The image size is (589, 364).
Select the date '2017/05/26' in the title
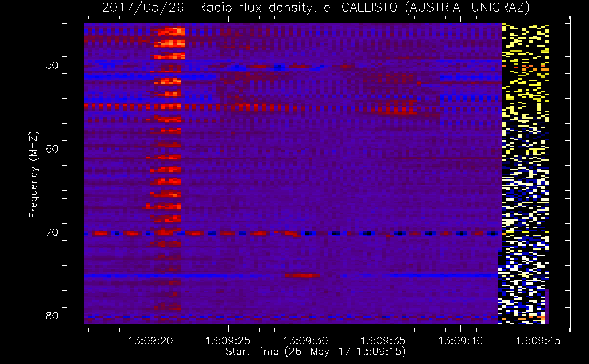(x=143, y=7)
